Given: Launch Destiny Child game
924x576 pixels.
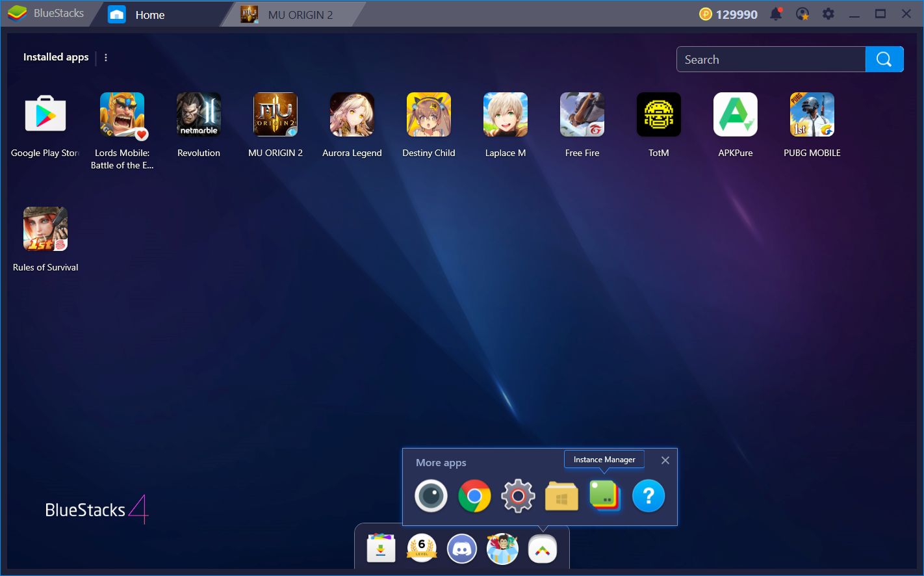Looking at the screenshot, I should click(x=429, y=114).
